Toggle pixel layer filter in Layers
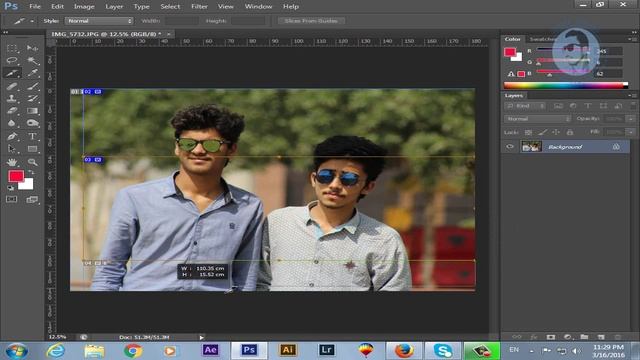640x360 pixels. coord(558,106)
